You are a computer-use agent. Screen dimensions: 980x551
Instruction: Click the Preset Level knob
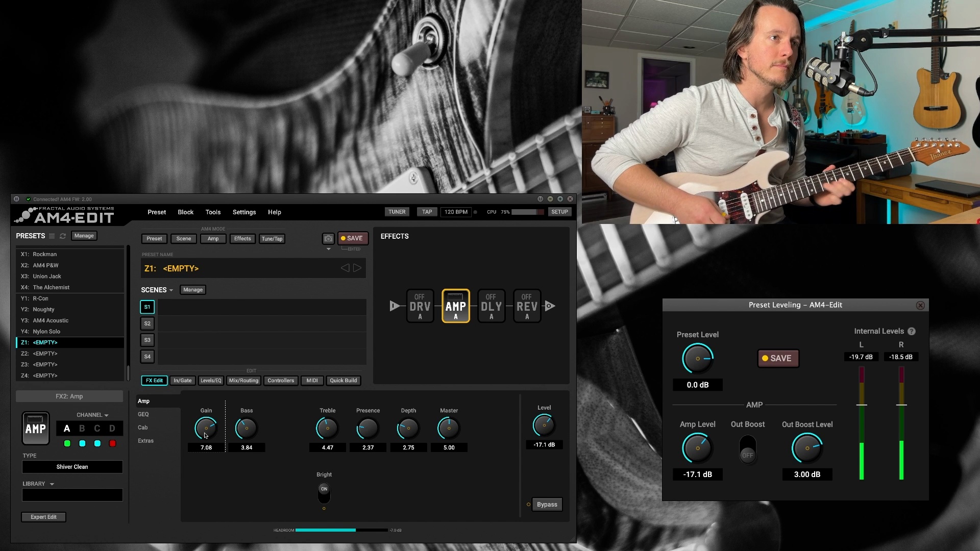pos(698,359)
